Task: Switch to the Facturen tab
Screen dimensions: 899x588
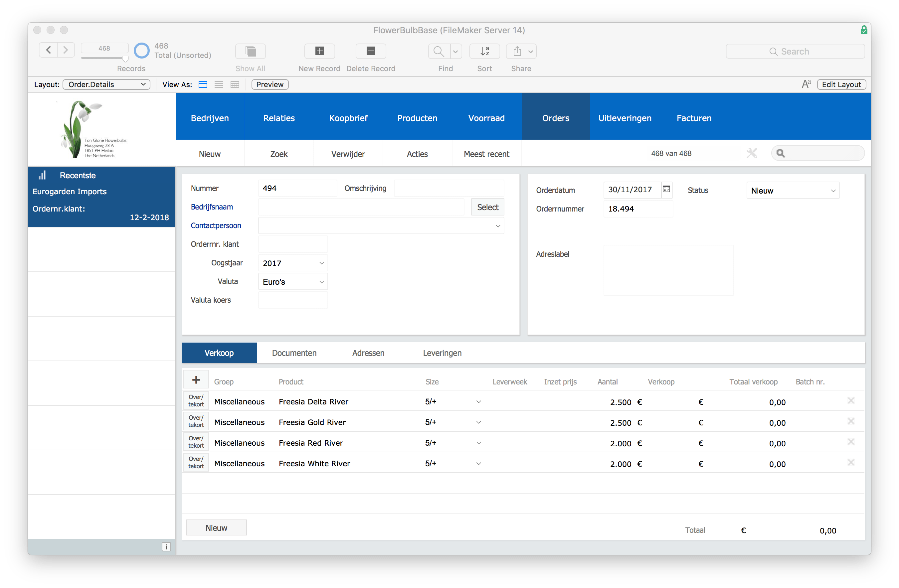Action: (x=694, y=118)
